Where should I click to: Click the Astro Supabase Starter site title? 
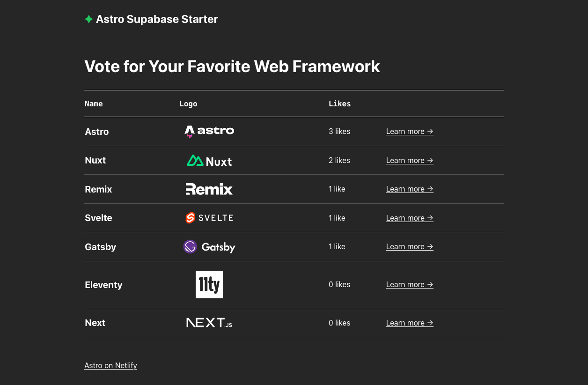[157, 19]
